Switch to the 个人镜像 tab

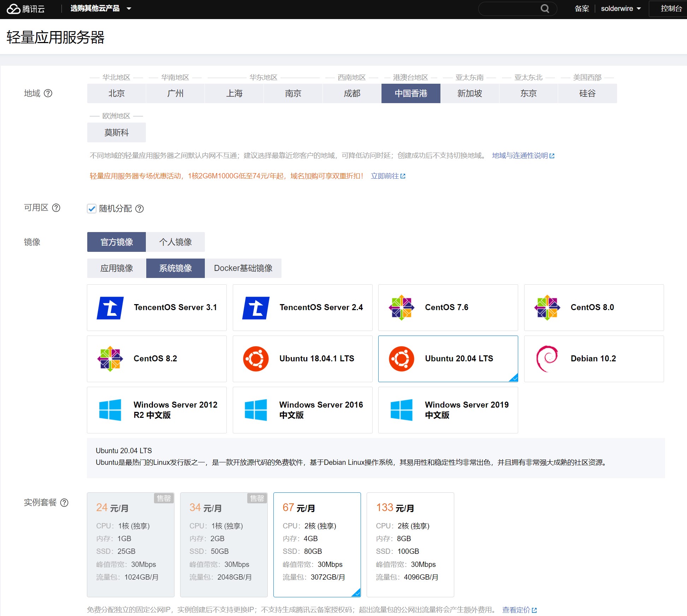tap(175, 242)
